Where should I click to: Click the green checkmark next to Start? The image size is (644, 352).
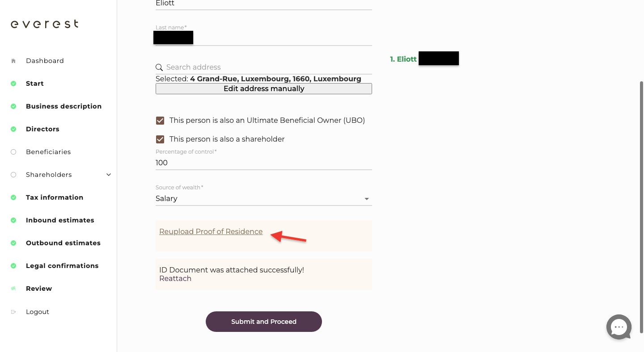click(13, 83)
